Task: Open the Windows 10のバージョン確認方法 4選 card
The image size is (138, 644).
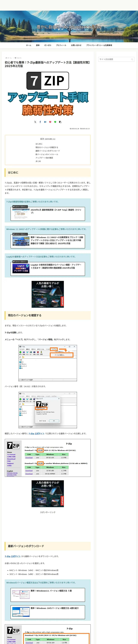Action: pyautogui.click(x=48, y=612)
